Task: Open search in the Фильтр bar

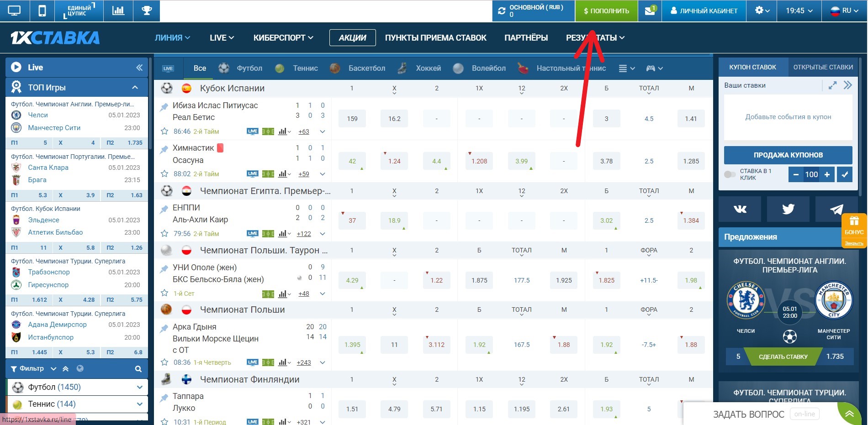Action: pos(138,369)
